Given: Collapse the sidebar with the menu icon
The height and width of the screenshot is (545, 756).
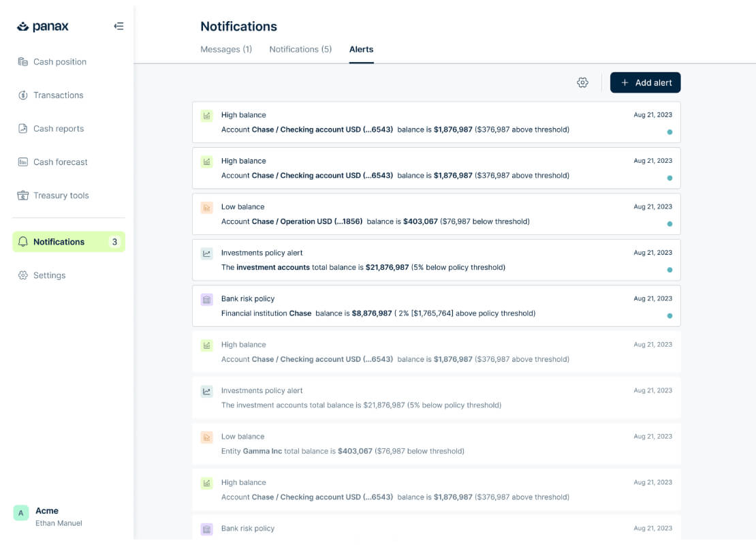Looking at the screenshot, I should click(119, 26).
